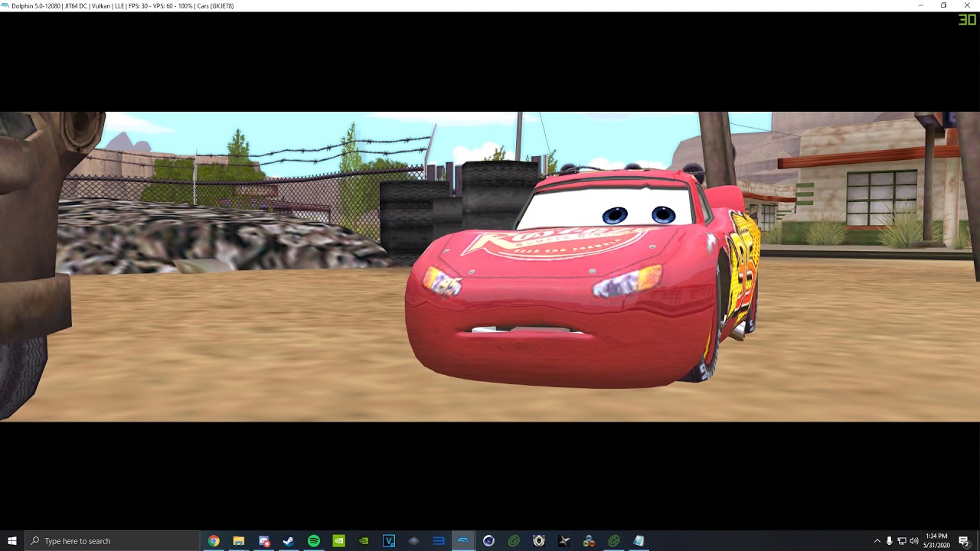
Task: Open the notification center with 2 alerts
Action: [964, 541]
